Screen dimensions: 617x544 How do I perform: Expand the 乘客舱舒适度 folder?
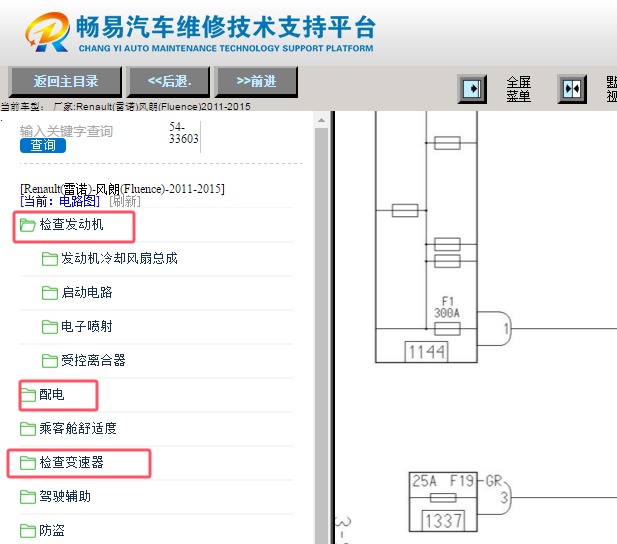(78, 428)
